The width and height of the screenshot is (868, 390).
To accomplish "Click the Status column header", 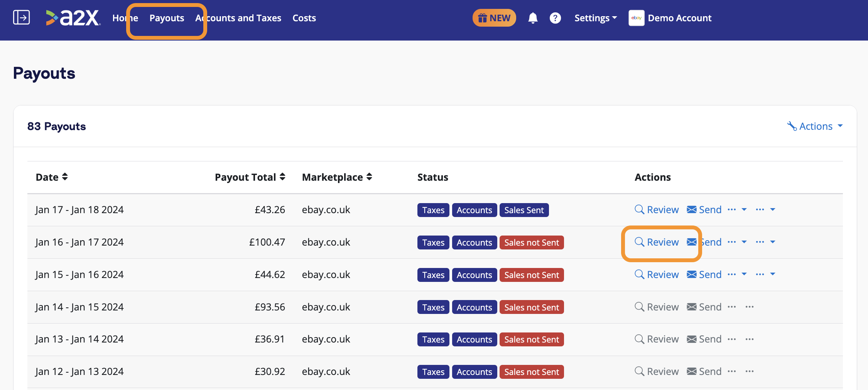I will click(x=433, y=177).
